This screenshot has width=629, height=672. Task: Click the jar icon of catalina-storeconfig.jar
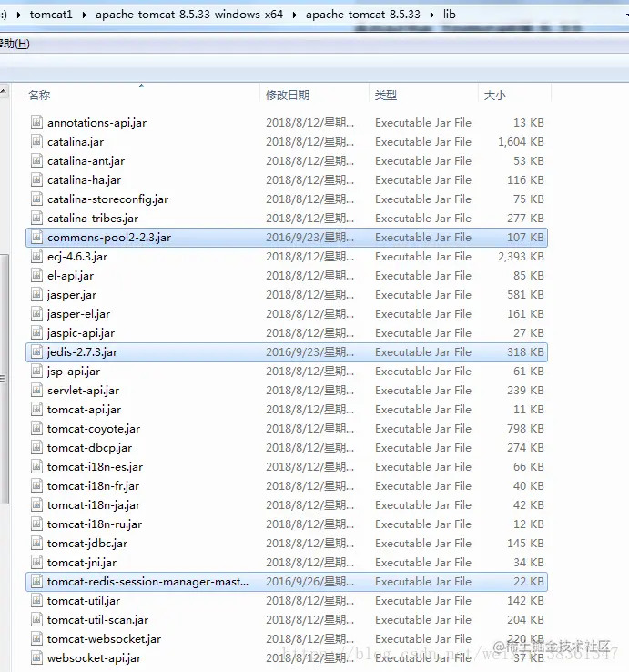[x=36, y=199]
